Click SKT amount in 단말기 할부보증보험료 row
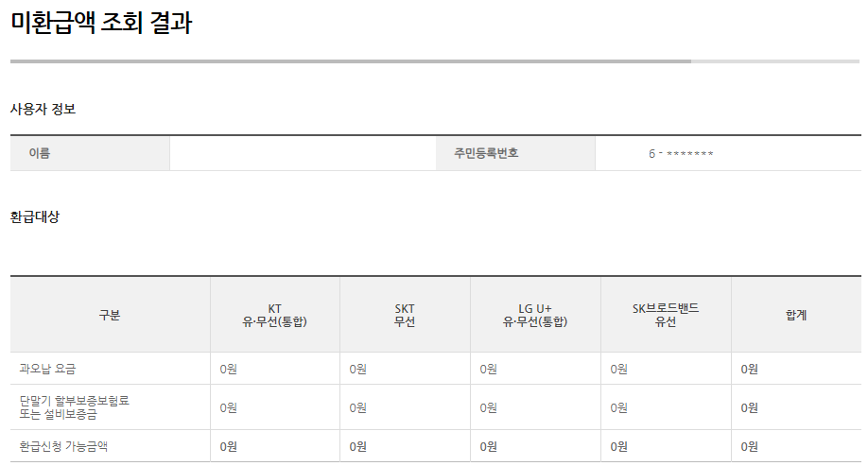This screenshot has width=868, height=466. coord(357,408)
